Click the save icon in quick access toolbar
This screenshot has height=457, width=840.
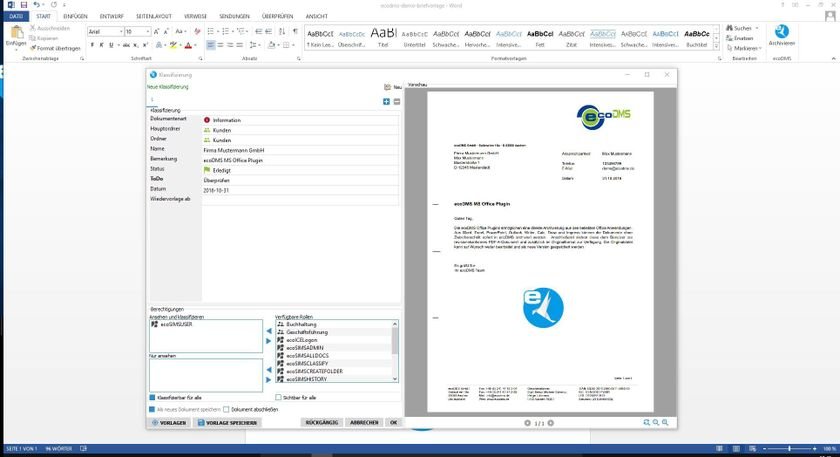tap(22, 5)
